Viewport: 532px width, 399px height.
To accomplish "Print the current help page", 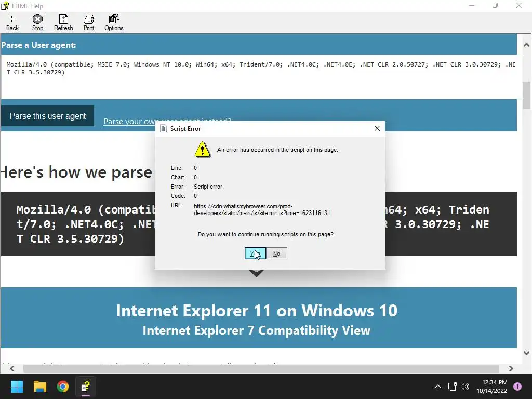I will point(89,22).
